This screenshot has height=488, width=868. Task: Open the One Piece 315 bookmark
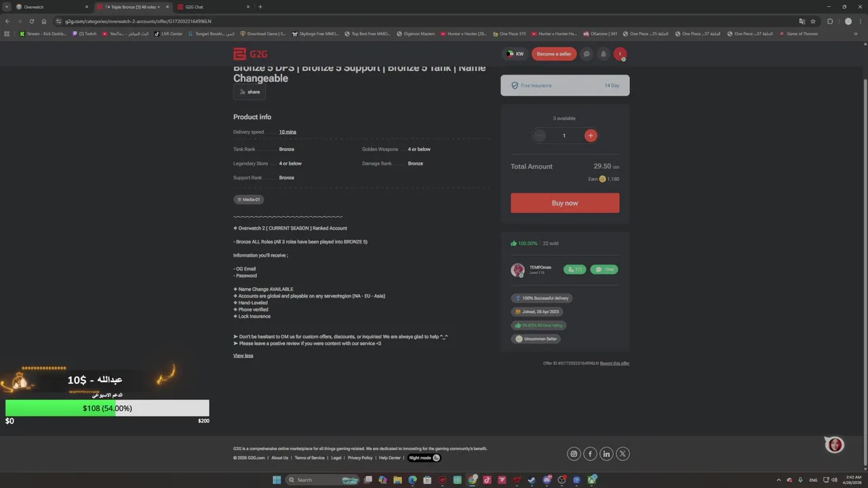[x=509, y=34]
